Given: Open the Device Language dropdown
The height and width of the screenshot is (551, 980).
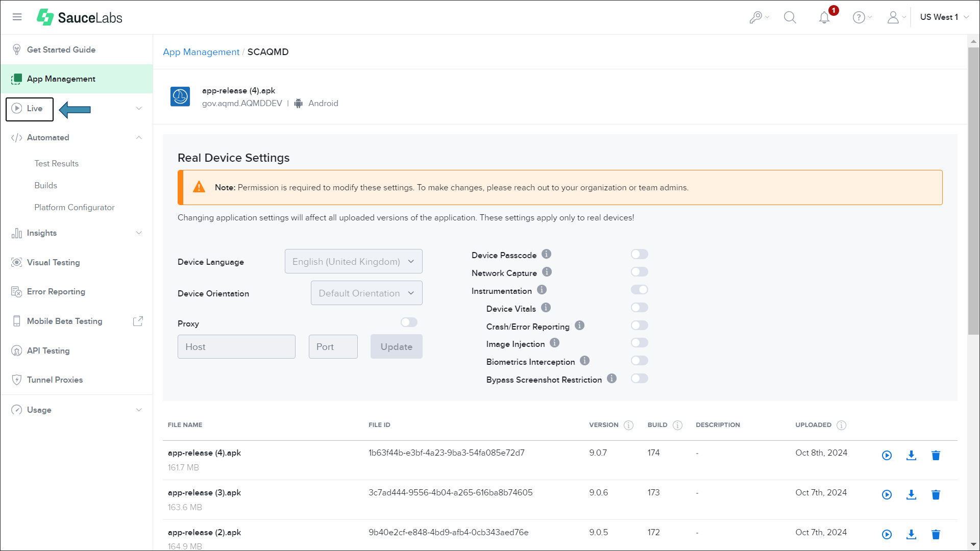Looking at the screenshot, I should (353, 261).
